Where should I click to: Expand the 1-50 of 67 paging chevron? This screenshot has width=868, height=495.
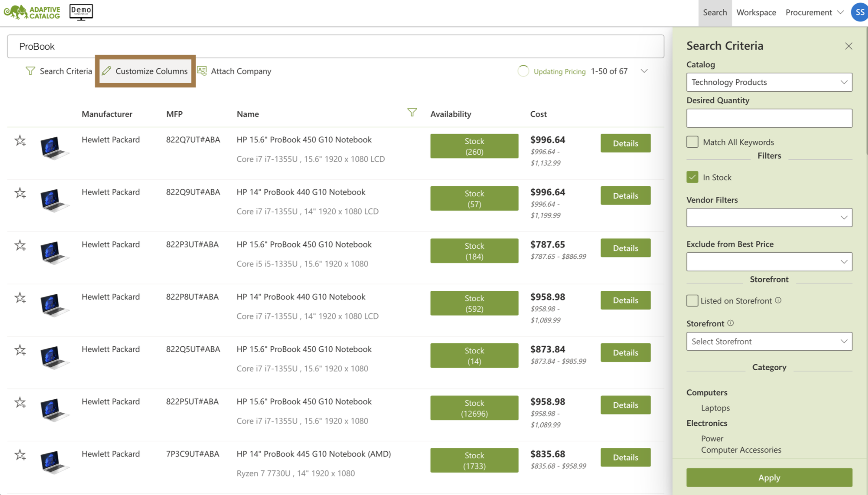(x=644, y=71)
